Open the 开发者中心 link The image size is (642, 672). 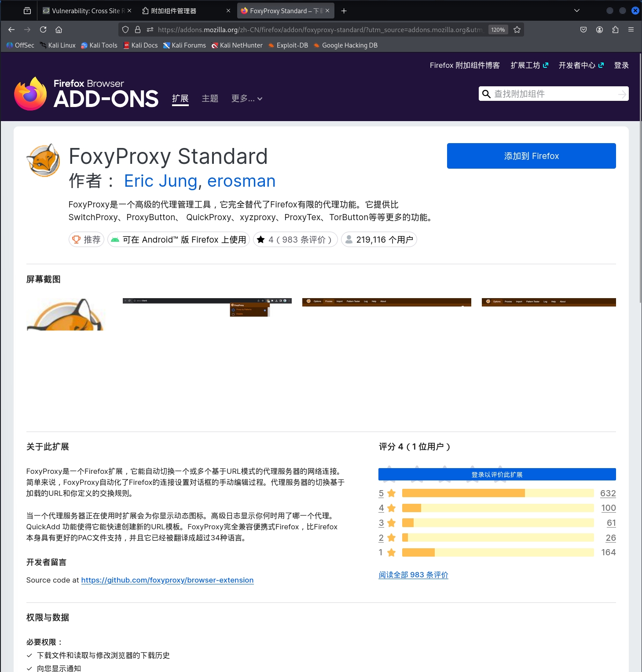(x=581, y=65)
